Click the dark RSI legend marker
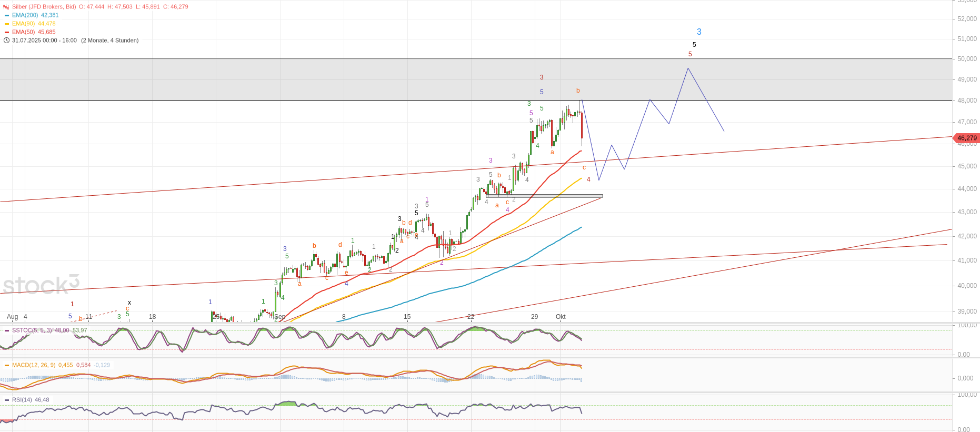980x432 pixels. pyautogui.click(x=7, y=400)
